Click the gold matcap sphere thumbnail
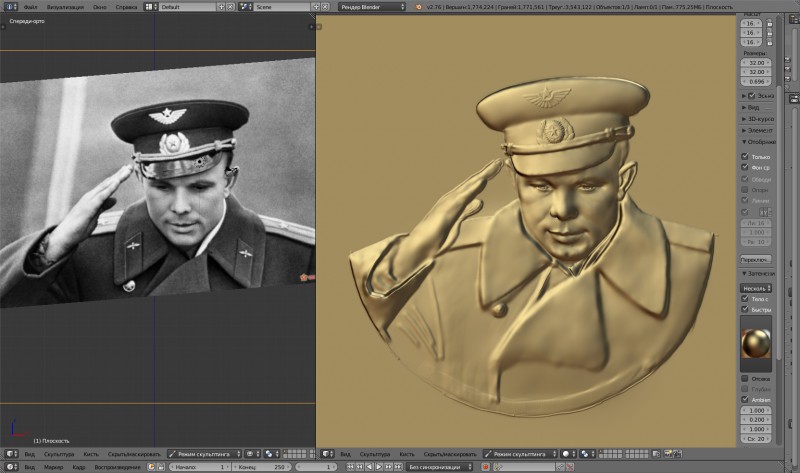 pos(756,343)
